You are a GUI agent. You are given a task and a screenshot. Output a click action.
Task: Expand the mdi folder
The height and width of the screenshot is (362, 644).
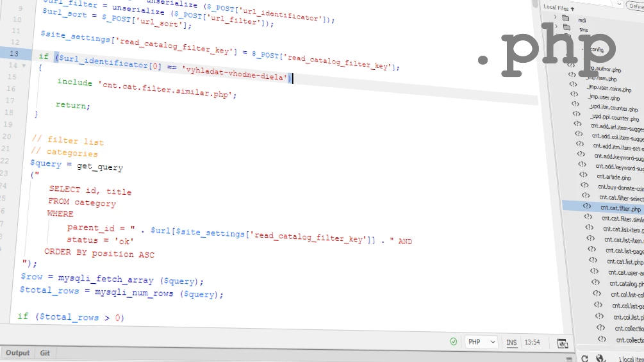555,17
